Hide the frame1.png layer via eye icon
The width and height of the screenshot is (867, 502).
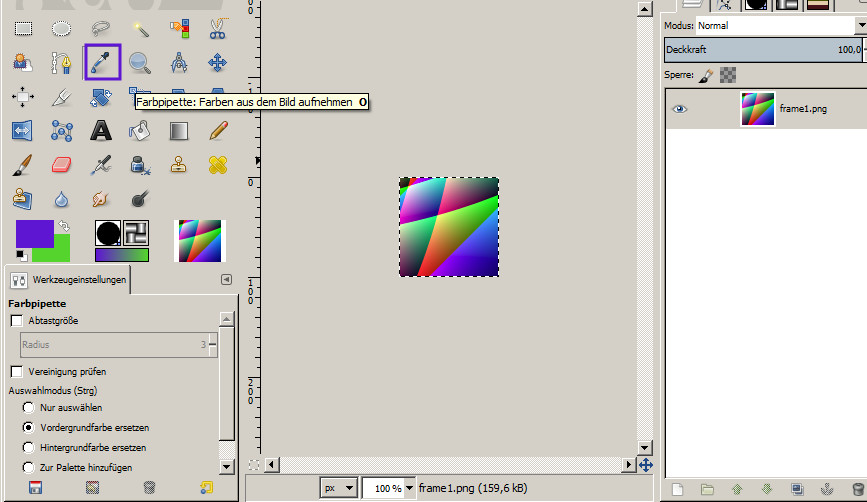click(680, 109)
